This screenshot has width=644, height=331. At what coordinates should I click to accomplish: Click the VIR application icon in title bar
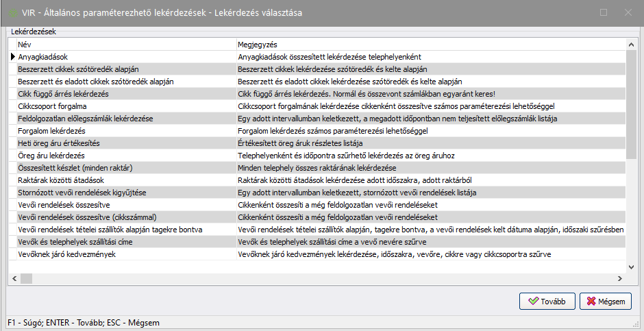[x=12, y=12]
